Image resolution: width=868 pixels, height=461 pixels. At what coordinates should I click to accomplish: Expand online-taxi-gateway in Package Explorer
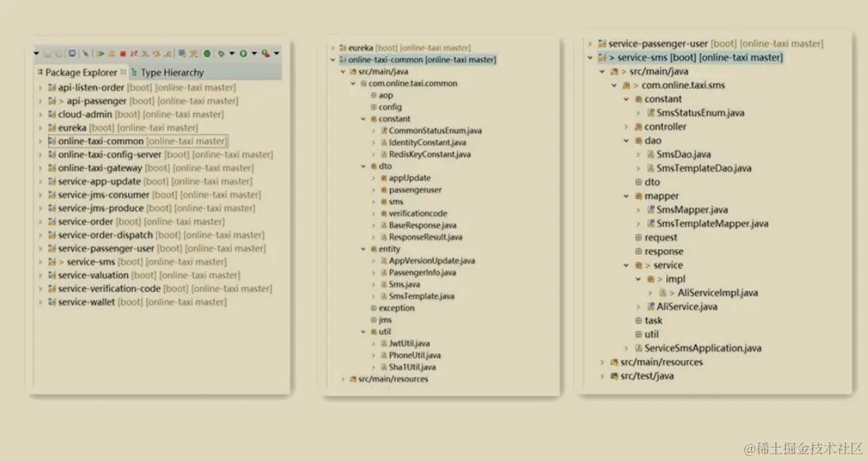[40, 168]
